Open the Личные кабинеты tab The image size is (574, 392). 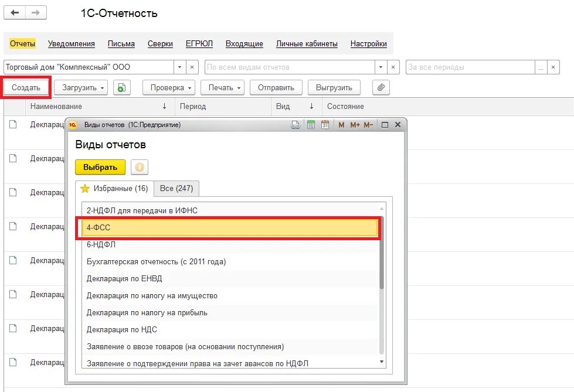307,43
